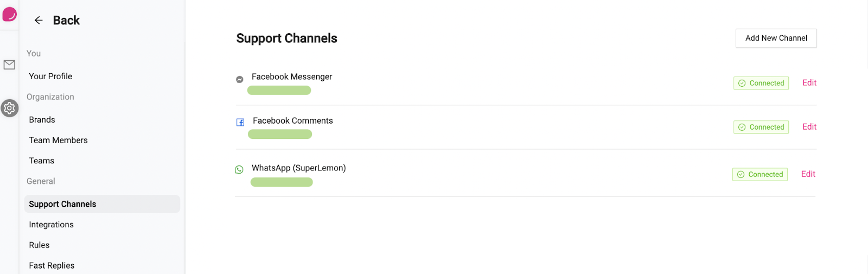Click the settings gear icon
The image size is (868, 274).
point(9,108)
